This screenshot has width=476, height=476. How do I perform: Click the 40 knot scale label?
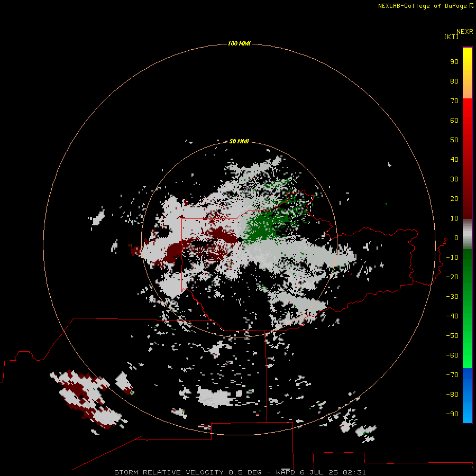(x=454, y=159)
